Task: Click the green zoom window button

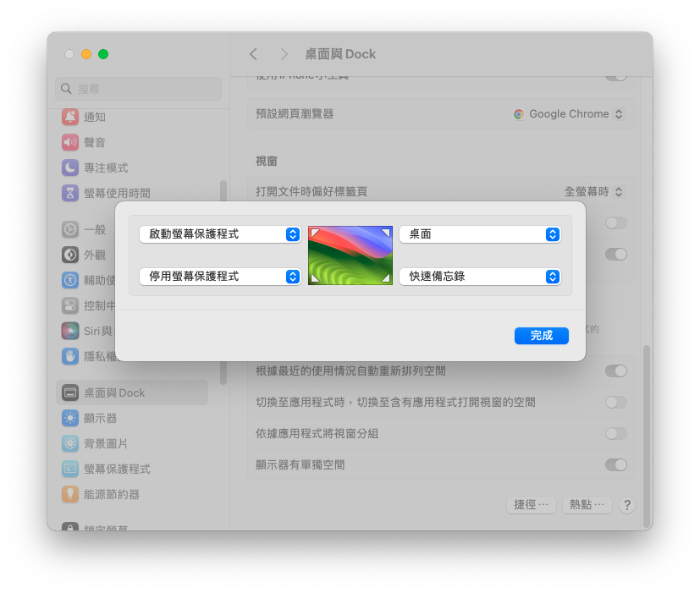Action: (103, 54)
